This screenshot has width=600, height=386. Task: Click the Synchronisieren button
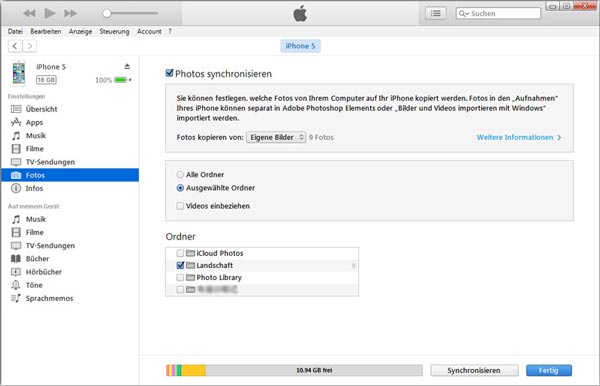474,370
